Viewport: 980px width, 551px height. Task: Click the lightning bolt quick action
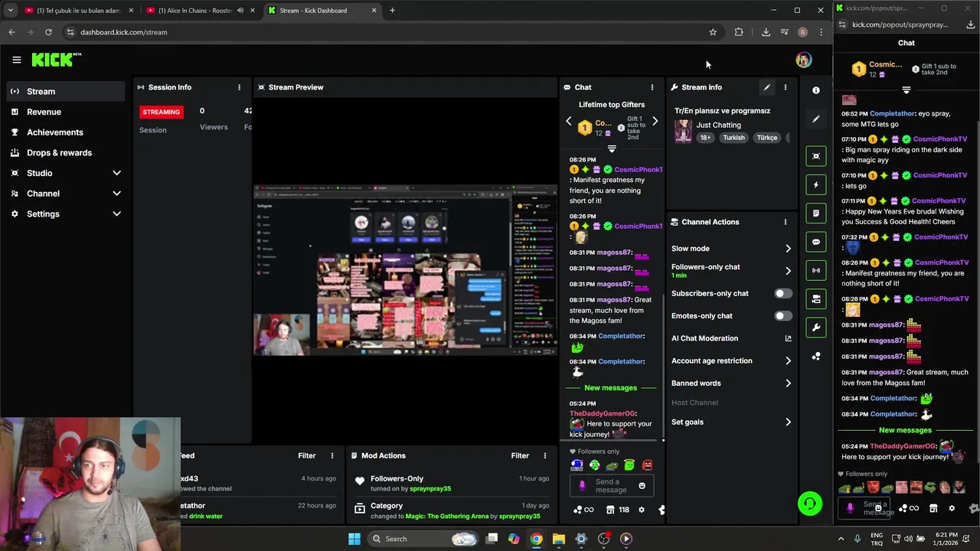[816, 184]
